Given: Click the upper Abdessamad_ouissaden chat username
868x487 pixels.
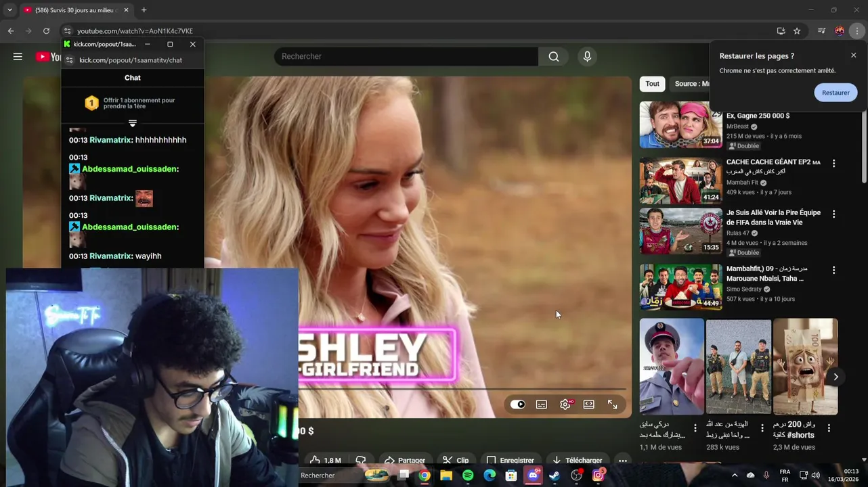Looking at the screenshot, I should click(130, 169).
